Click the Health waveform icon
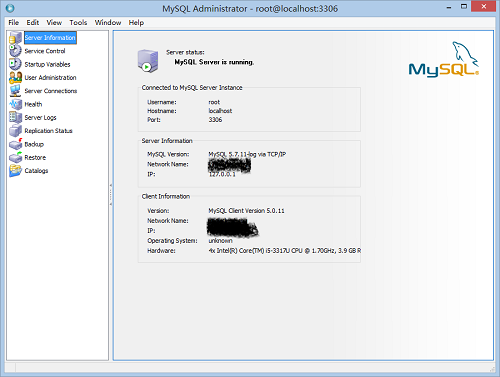Viewport: 500px width, 377px height. [15, 104]
